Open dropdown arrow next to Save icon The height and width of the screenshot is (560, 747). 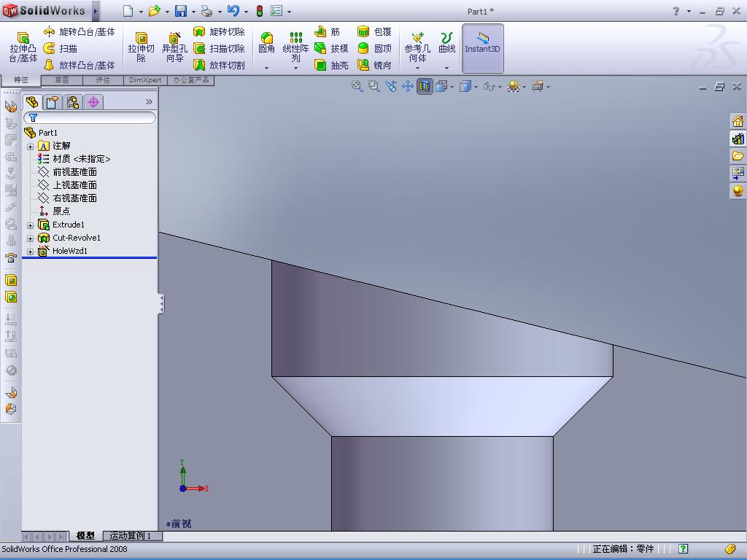click(x=193, y=12)
